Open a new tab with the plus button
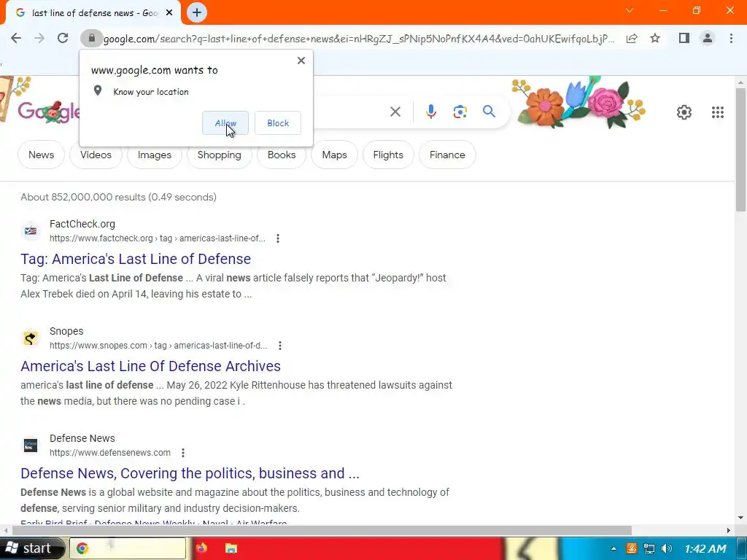The width and height of the screenshot is (747, 560). (197, 13)
